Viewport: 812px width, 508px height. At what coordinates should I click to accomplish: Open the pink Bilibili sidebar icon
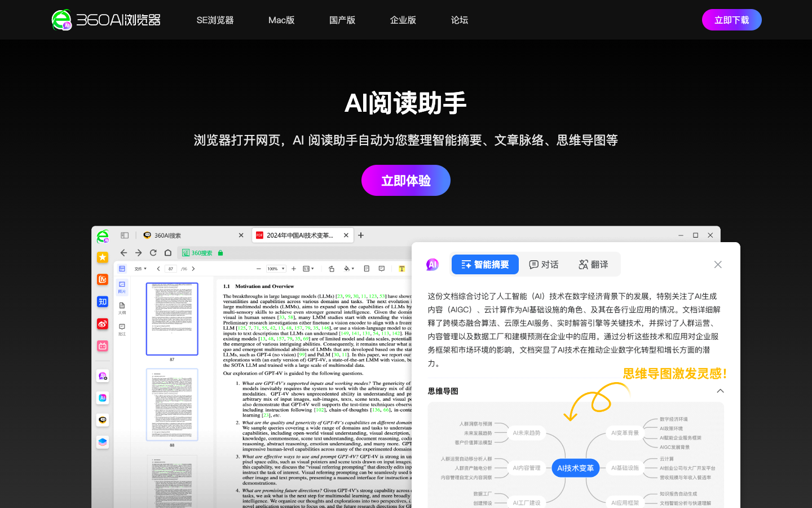103,346
